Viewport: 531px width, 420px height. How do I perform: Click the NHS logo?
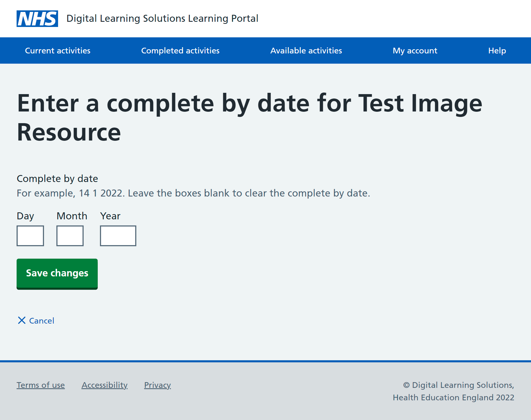point(37,19)
